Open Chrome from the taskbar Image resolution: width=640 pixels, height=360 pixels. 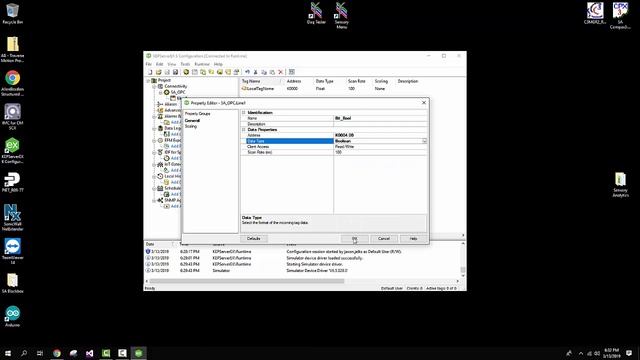[x=57, y=353]
